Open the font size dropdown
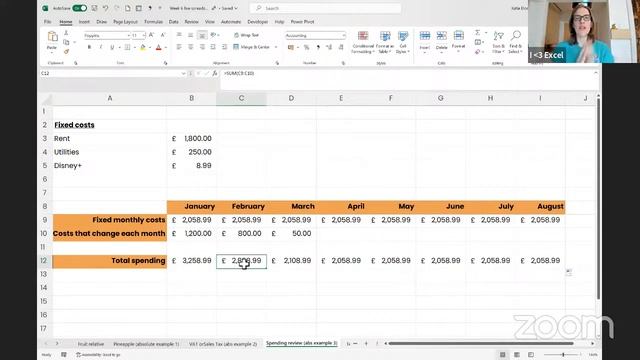The width and height of the screenshot is (640, 360). click(x=144, y=36)
